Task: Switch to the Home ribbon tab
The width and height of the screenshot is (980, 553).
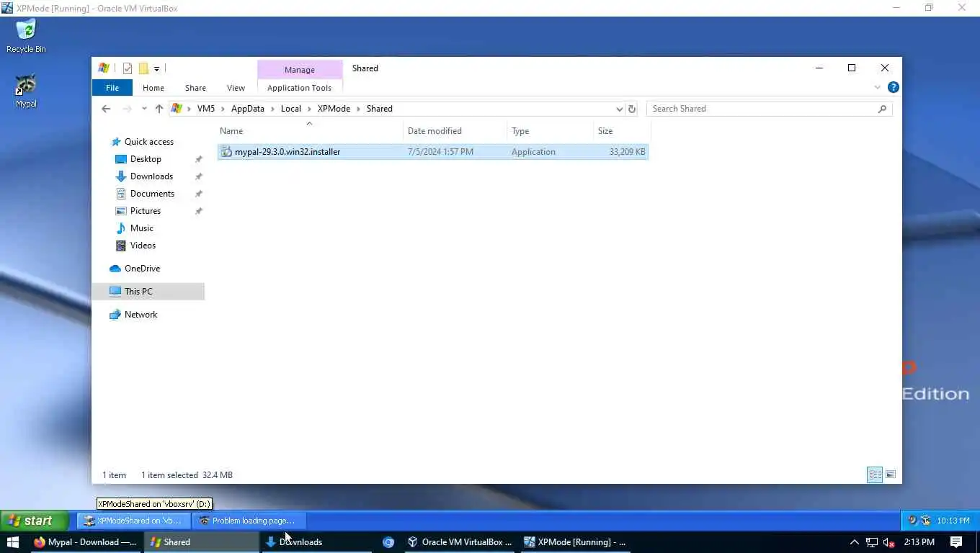Action: coord(153,88)
